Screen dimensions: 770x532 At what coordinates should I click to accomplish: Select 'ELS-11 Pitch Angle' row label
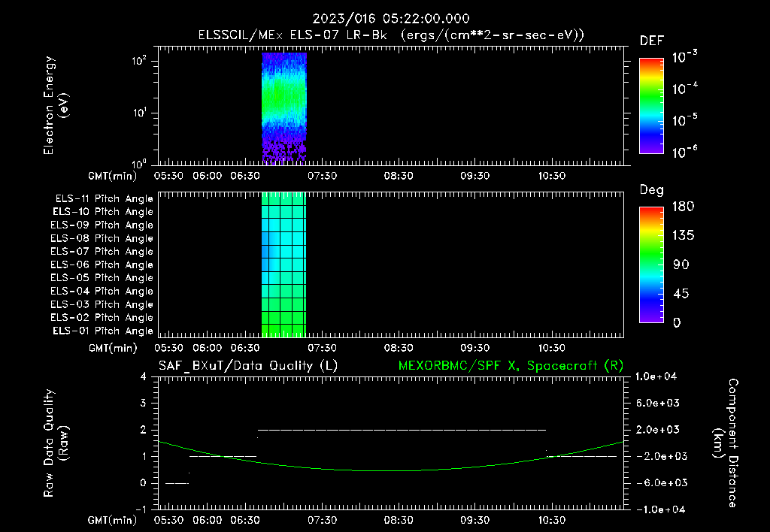click(104, 199)
